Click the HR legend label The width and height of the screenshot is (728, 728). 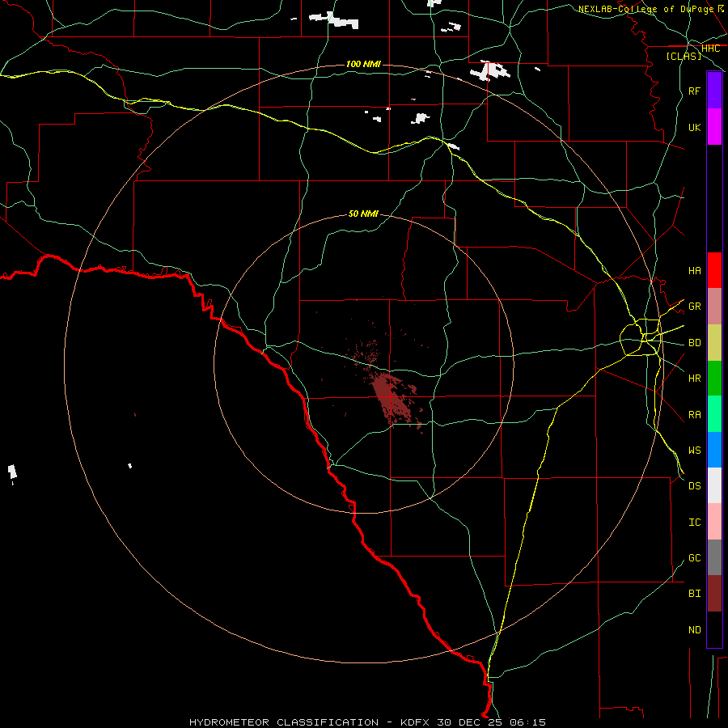[695, 379]
